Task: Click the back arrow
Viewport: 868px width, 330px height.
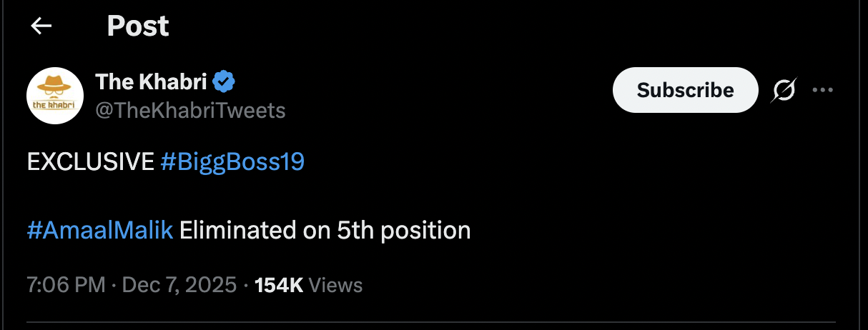Action: point(41,26)
